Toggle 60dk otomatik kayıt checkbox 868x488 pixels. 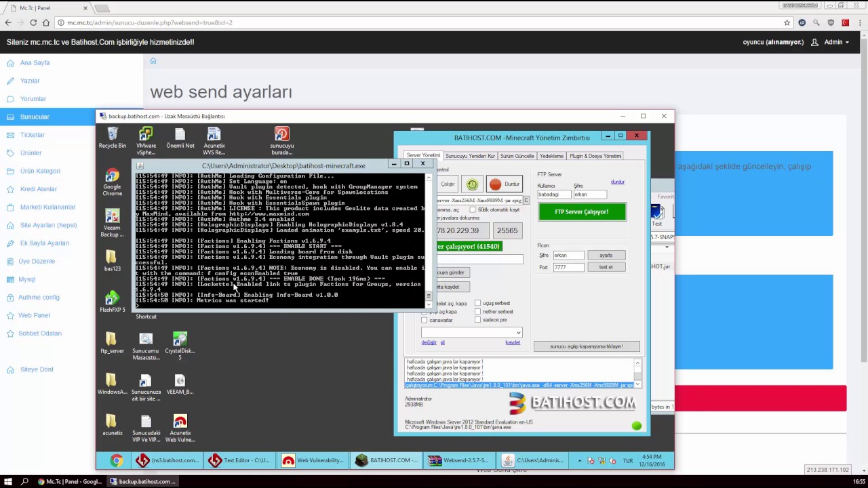coord(472,210)
